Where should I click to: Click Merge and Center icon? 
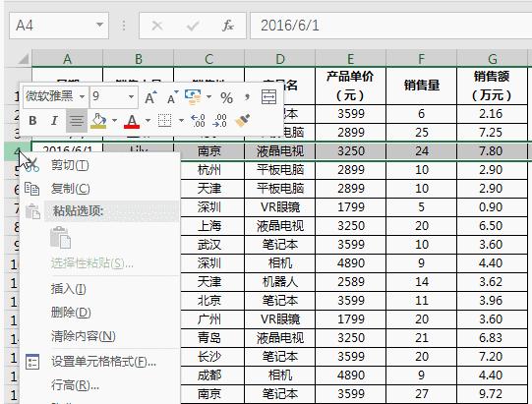(269, 97)
